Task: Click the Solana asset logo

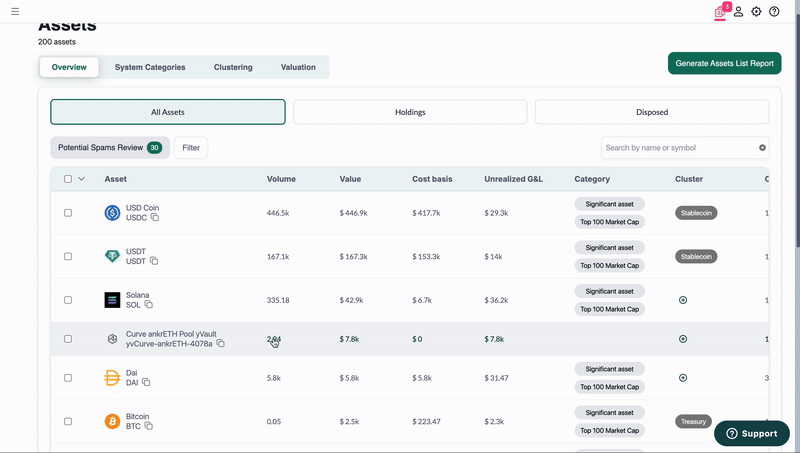Action: click(112, 300)
